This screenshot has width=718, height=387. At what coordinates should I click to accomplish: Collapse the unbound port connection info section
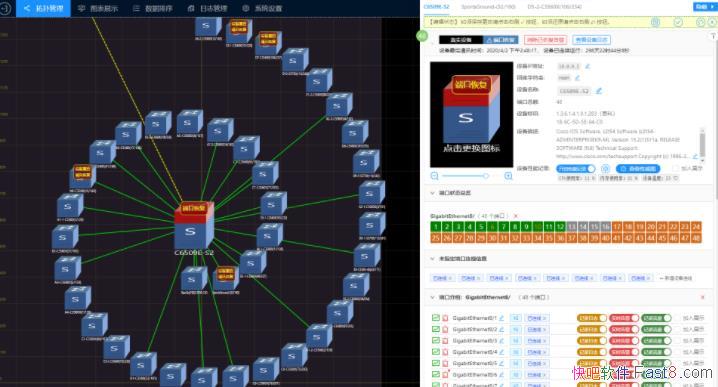click(x=432, y=259)
